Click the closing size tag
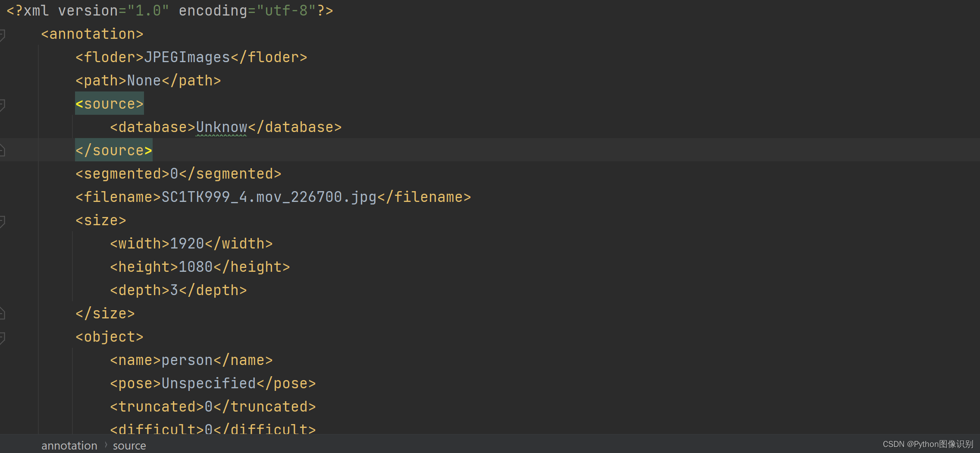Viewport: 980px width, 453px height. pos(105,314)
